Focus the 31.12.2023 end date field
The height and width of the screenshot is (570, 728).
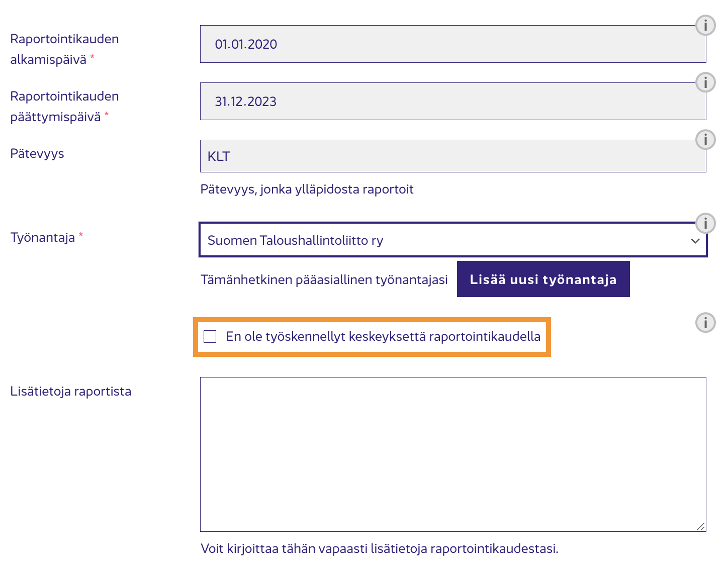(453, 102)
